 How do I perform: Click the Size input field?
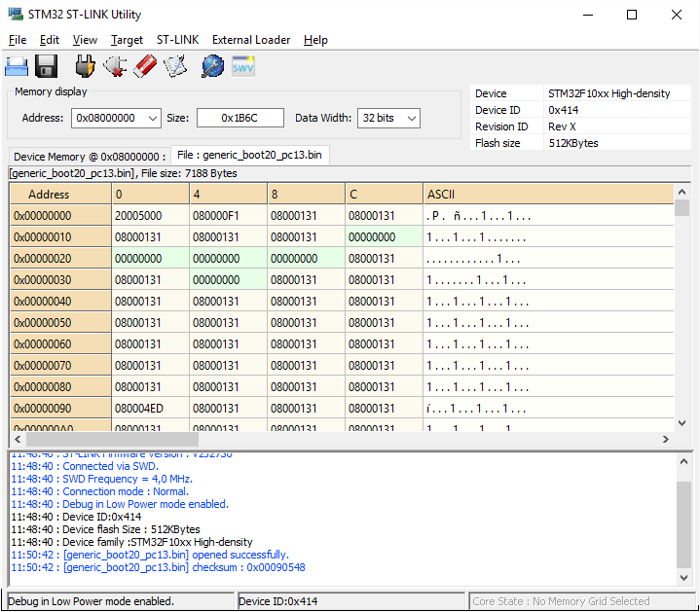[x=239, y=118]
